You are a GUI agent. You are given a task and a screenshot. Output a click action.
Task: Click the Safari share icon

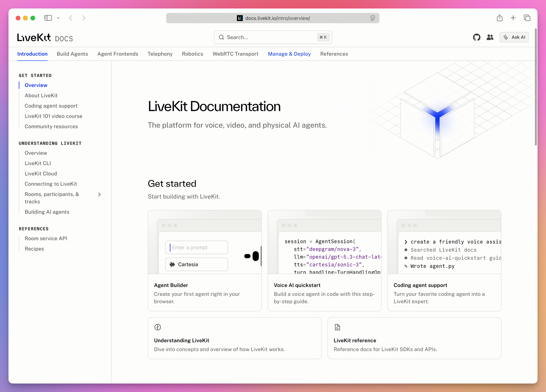click(x=500, y=18)
